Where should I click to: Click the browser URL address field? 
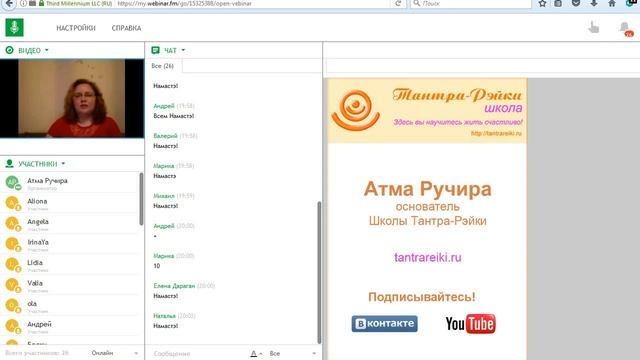pos(253,4)
